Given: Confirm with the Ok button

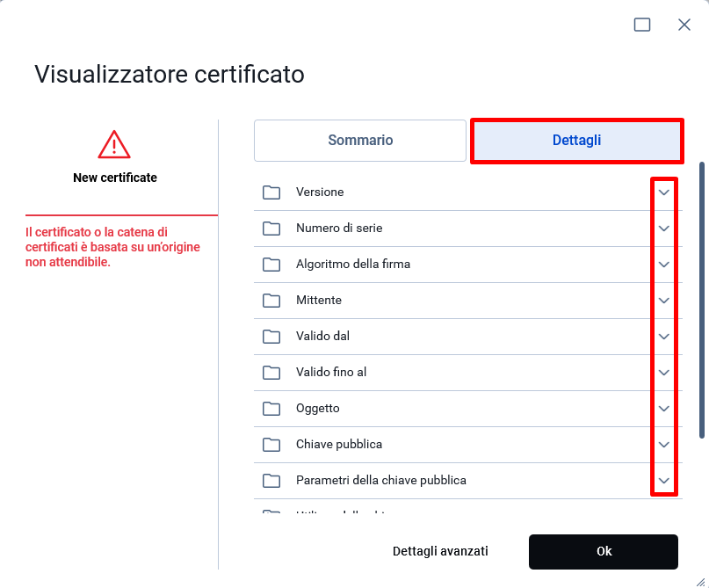Looking at the screenshot, I should coord(604,551).
